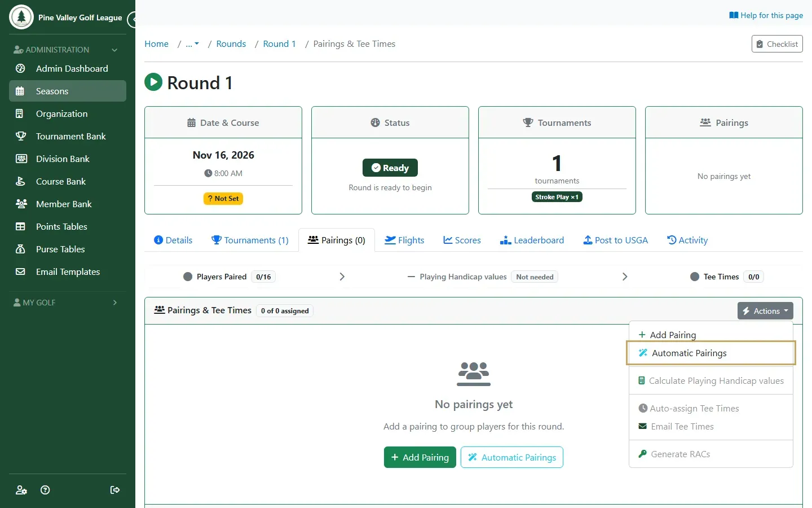Choose Automatic Pairings in the Actions menu

(710, 353)
